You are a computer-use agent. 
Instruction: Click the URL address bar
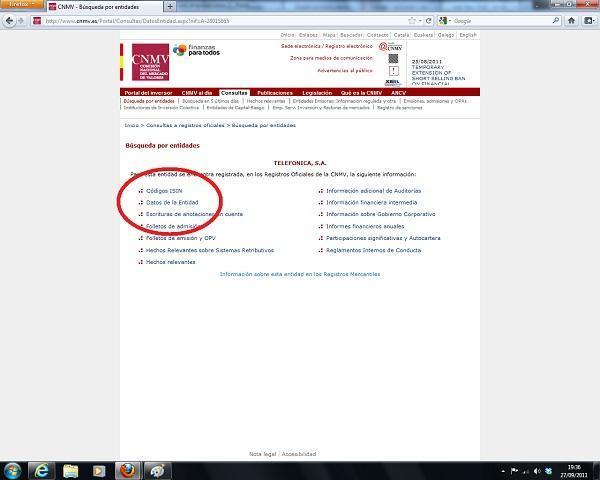220,20
